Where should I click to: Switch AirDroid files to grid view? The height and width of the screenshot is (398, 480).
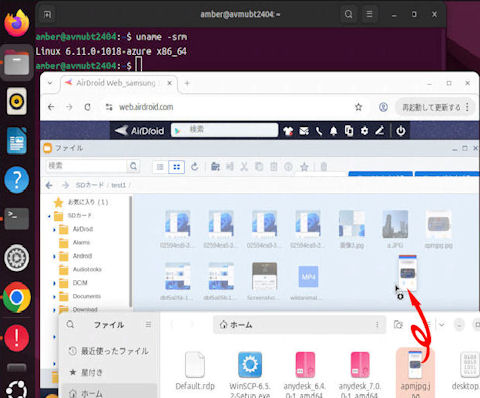[176, 167]
